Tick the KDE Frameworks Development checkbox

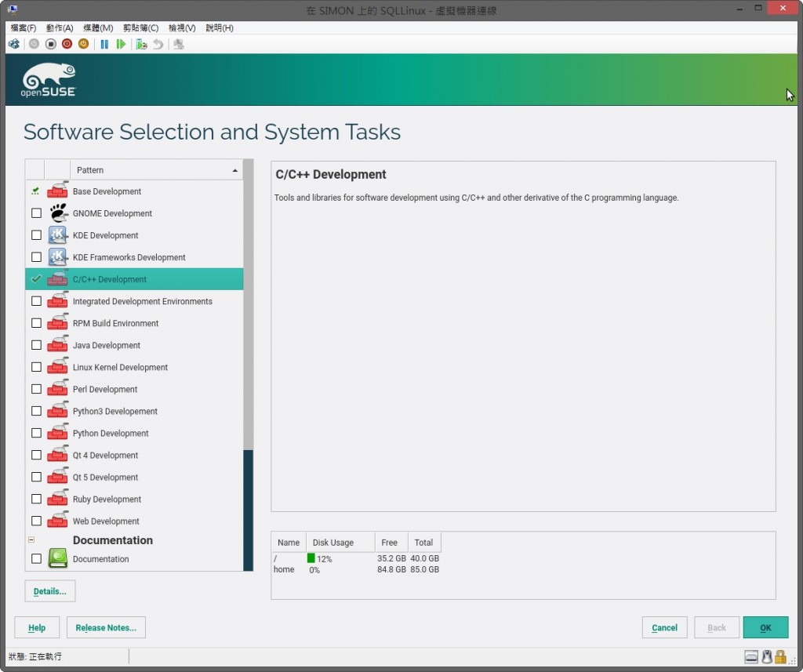[x=36, y=256]
